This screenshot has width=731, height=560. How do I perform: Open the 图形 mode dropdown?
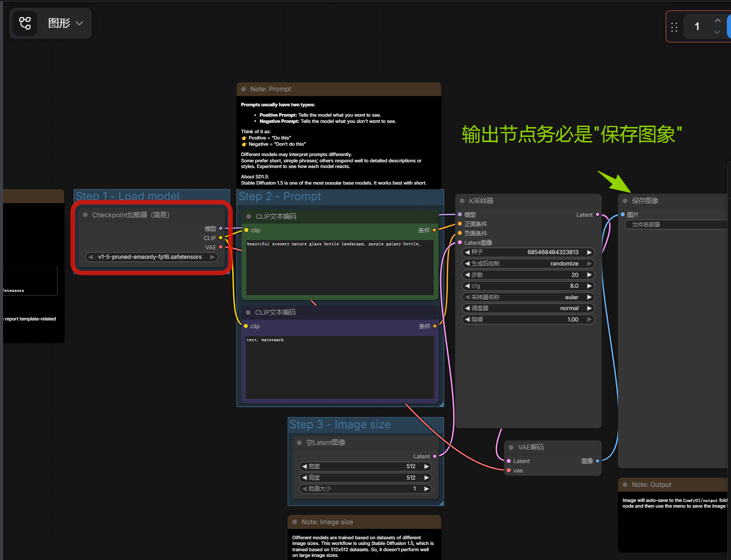point(65,23)
